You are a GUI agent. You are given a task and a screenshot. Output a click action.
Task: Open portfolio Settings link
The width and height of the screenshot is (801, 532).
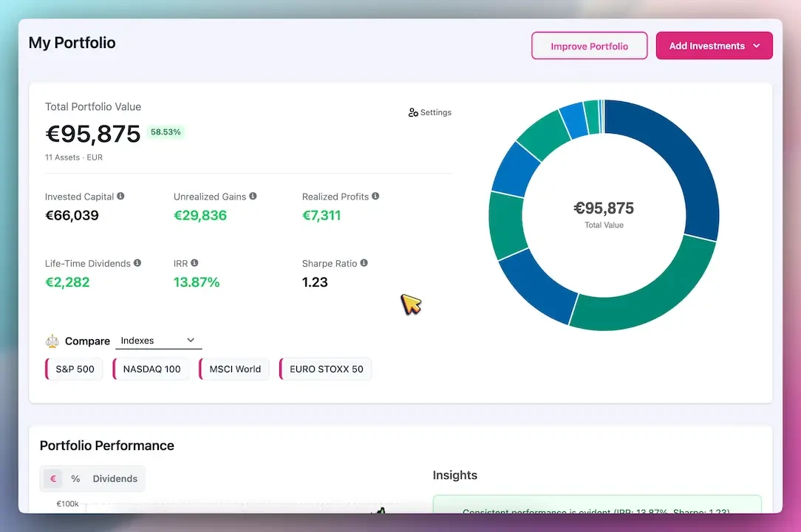(x=429, y=112)
